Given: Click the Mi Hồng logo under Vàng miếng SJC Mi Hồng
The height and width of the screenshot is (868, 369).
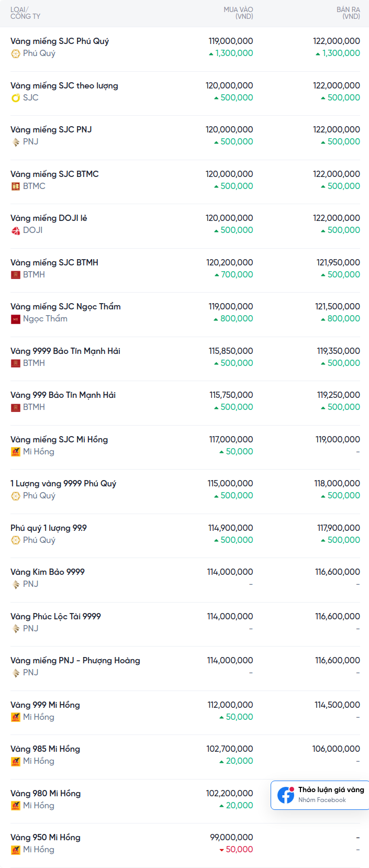Looking at the screenshot, I should pyautogui.click(x=16, y=452).
